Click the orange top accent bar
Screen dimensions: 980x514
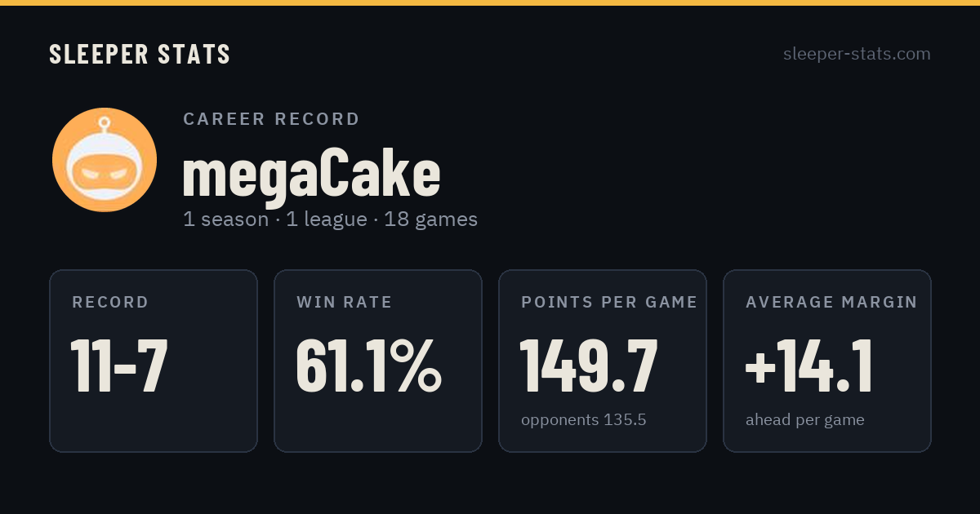coord(490,2)
